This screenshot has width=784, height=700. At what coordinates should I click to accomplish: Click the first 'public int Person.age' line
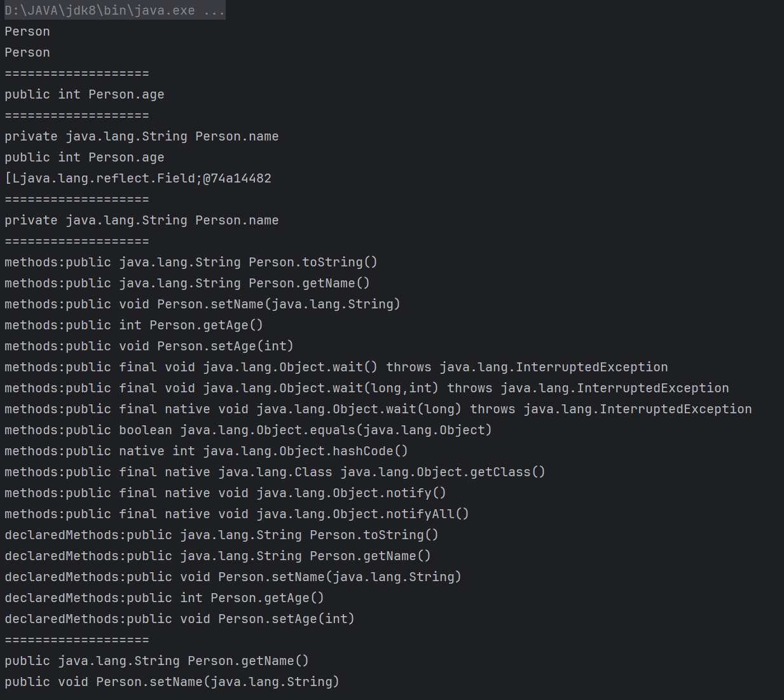point(85,95)
